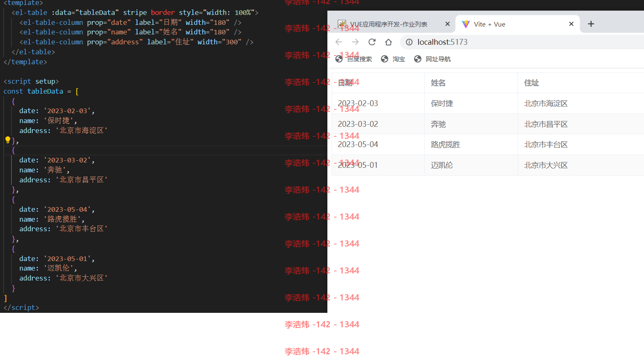The image size is (644, 358).
Task: Open the 百度搜索 bookmark
Action: click(353, 59)
